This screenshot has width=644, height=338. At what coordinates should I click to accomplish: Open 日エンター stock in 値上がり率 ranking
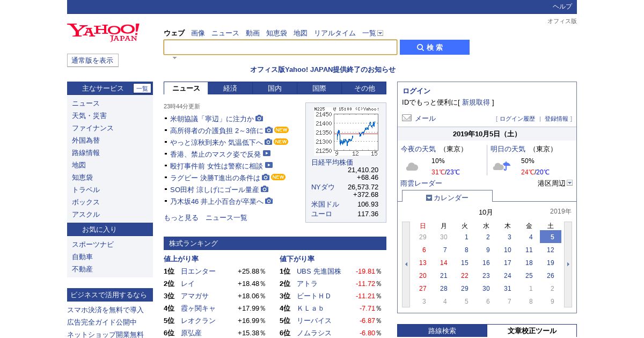198,271
